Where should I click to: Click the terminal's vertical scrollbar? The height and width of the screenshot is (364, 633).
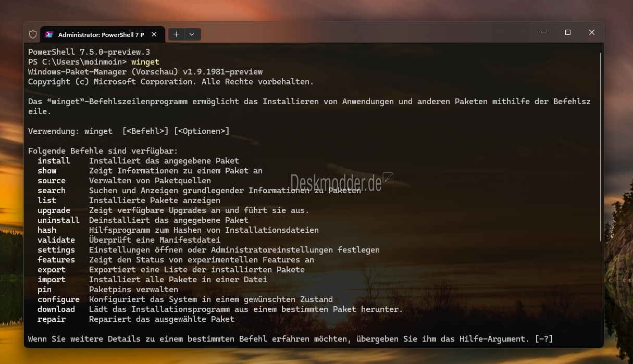tap(601, 146)
